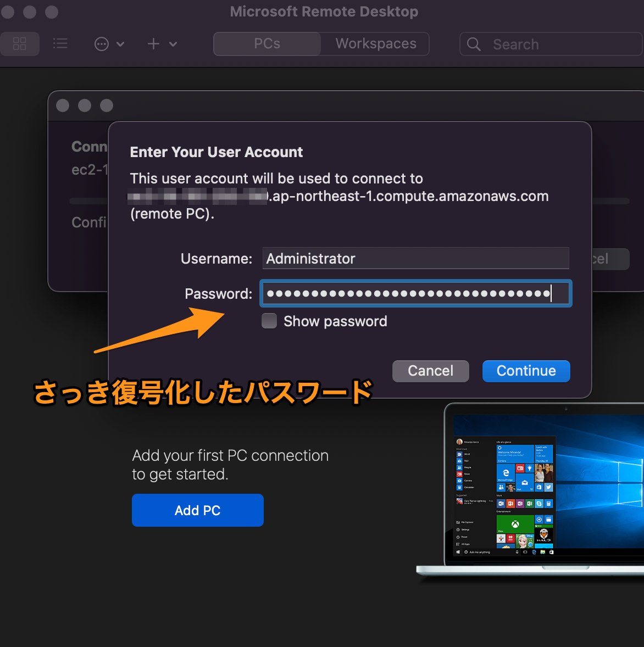The width and height of the screenshot is (644, 647).
Task: Dismiss the dialog with the Cancel button
Action: click(x=430, y=371)
